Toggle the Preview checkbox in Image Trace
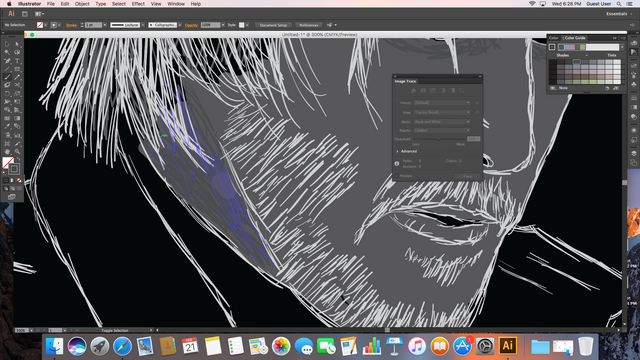The image size is (640, 360). tap(397, 176)
